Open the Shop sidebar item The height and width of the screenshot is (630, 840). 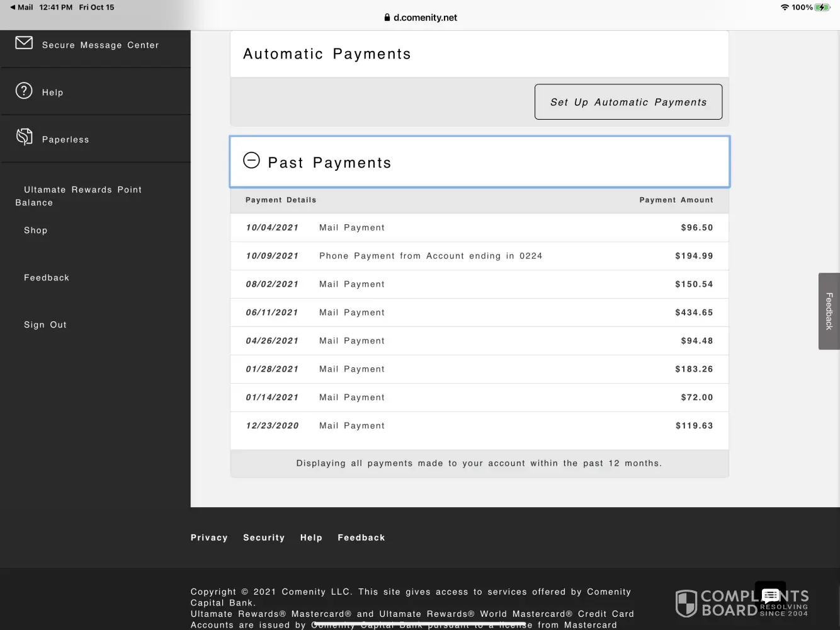[x=36, y=231]
